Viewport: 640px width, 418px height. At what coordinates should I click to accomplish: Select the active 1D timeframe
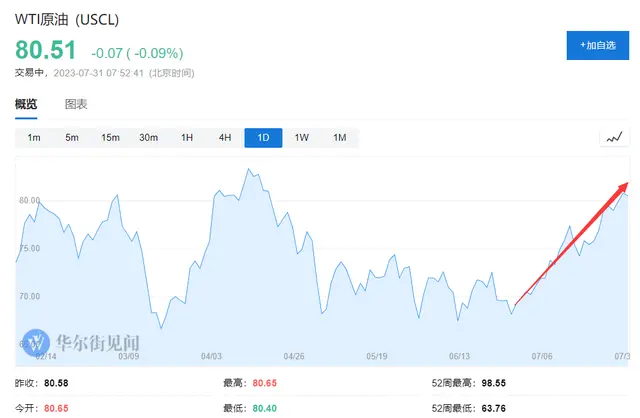coord(263,138)
